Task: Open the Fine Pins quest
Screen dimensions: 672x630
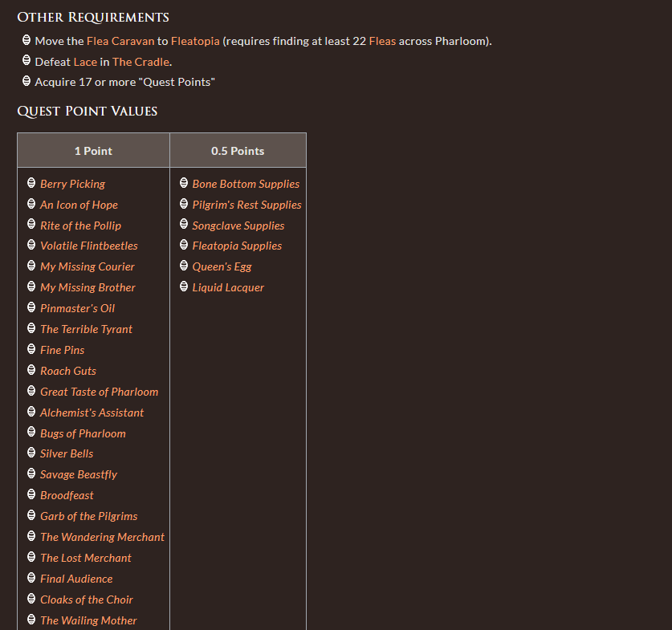Action: point(62,350)
